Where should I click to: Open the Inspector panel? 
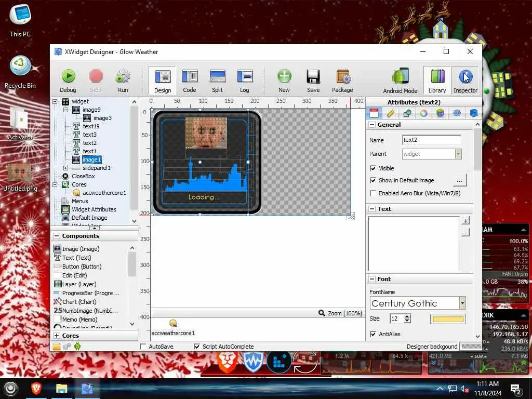465,81
